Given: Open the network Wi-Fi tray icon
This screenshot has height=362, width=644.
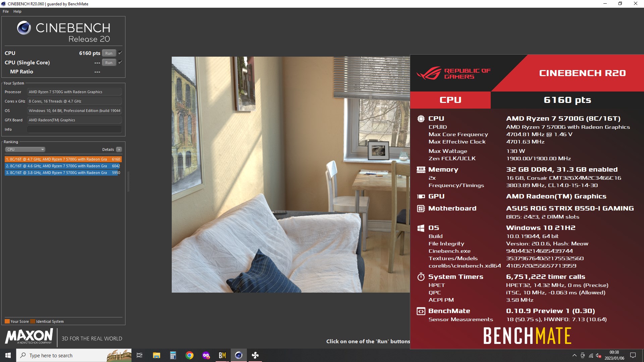Looking at the screenshot, I should click(x=591, y=355).
